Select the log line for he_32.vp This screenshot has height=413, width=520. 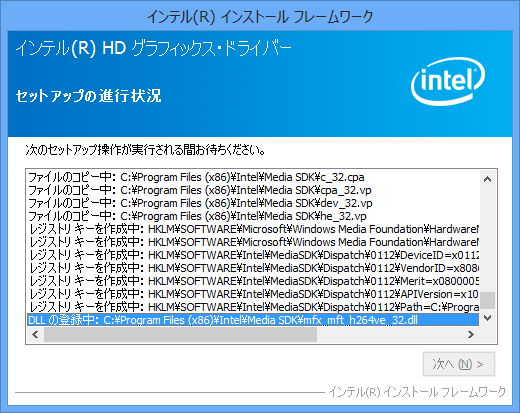(x=253, y=216)
